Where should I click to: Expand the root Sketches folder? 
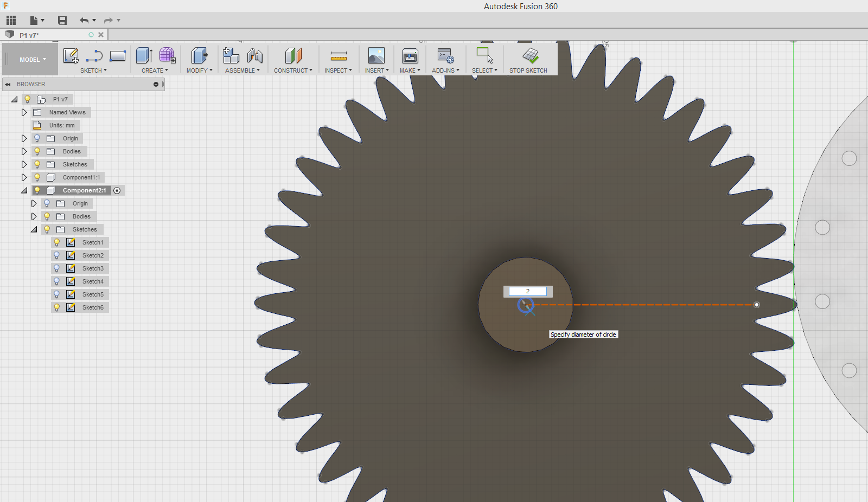24,164
